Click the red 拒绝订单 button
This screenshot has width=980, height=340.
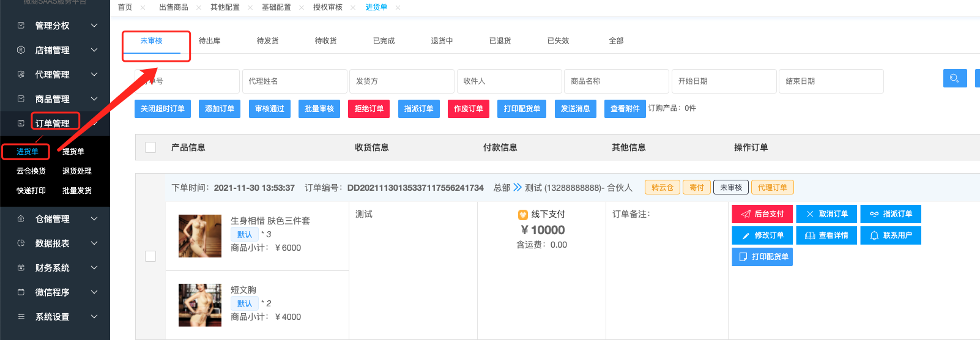click(x=369, y=109)
